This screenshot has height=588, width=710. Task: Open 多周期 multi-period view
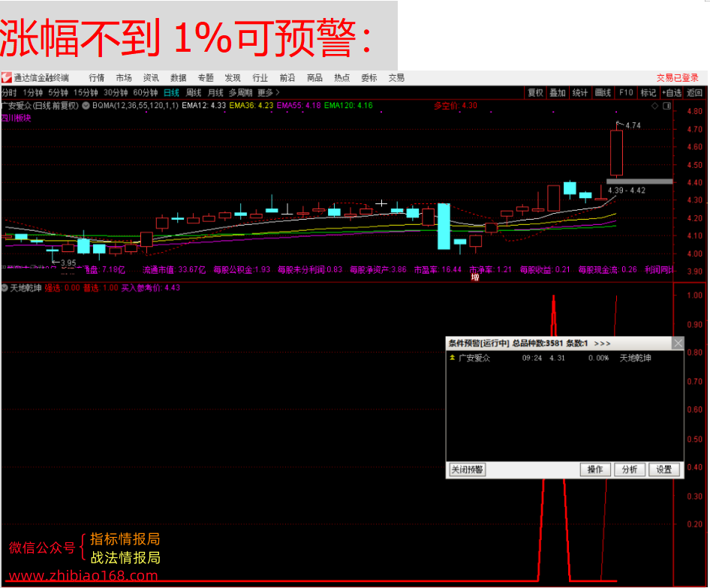pyautogui.click(x=240, y=93)
